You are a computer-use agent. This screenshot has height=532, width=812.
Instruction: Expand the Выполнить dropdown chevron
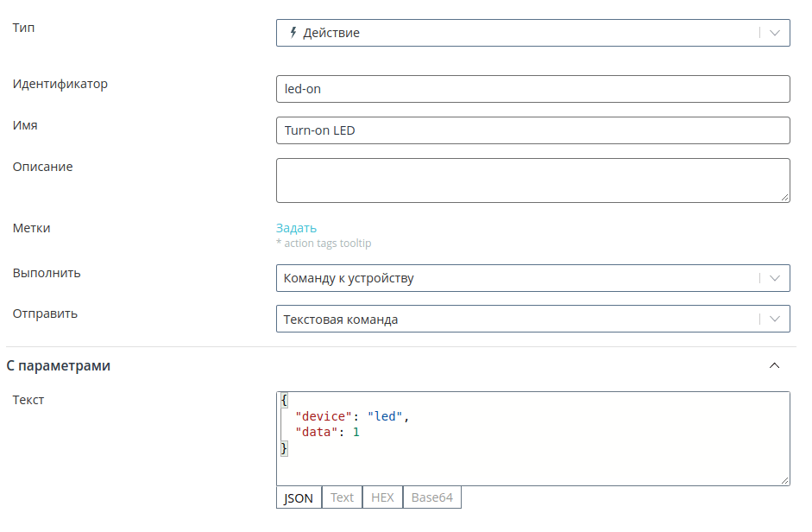(x=775, y=278)
